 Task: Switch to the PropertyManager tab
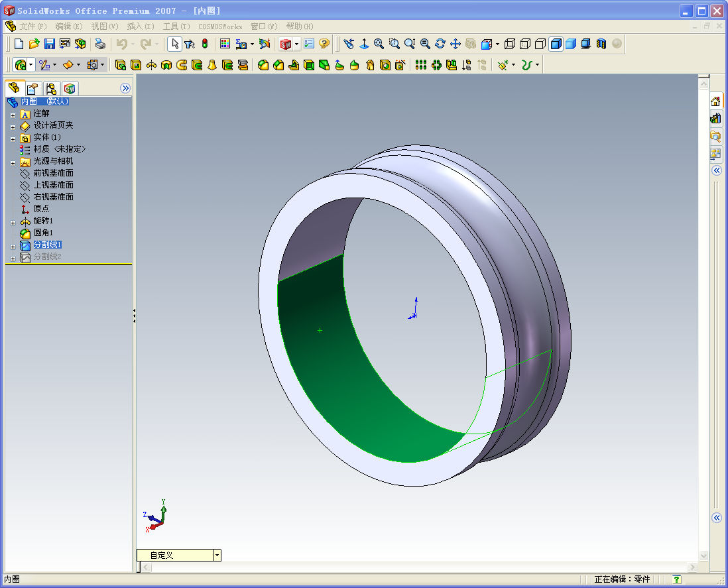32,88
